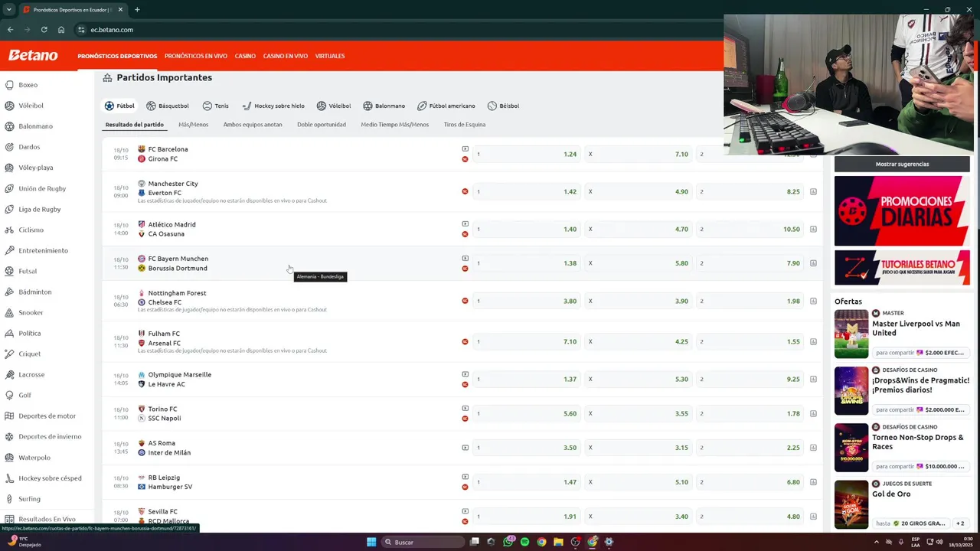980x551 pixels.
Task: Open a new browser tab
Action: pyautogui.click(x=137, y=10)
